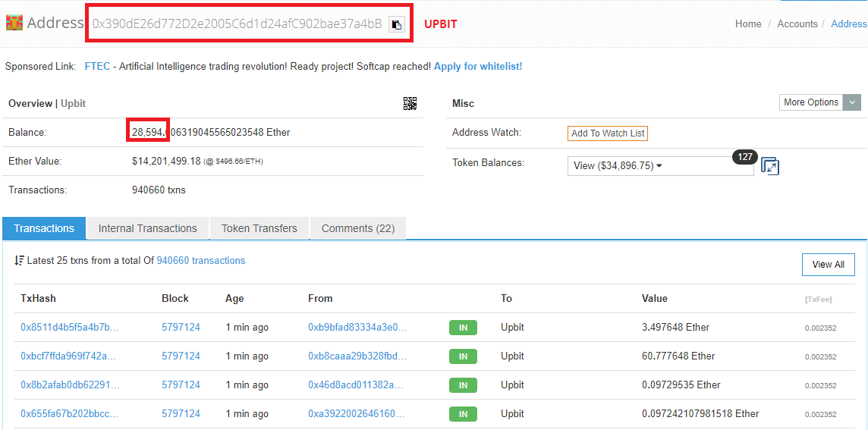Open the 940660 transactions link
This screenshot has height=430, width=868.
(201, 260)
